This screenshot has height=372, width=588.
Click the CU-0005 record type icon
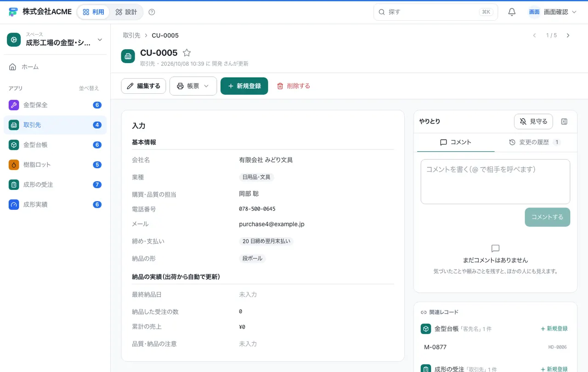pos(128,56)
